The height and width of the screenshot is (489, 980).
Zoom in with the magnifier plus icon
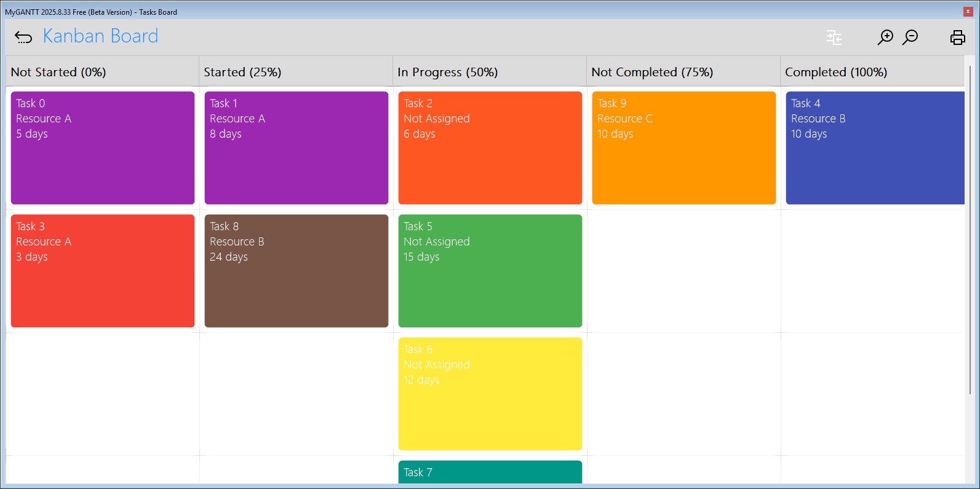pyautogui.click(x=885, y=38)
